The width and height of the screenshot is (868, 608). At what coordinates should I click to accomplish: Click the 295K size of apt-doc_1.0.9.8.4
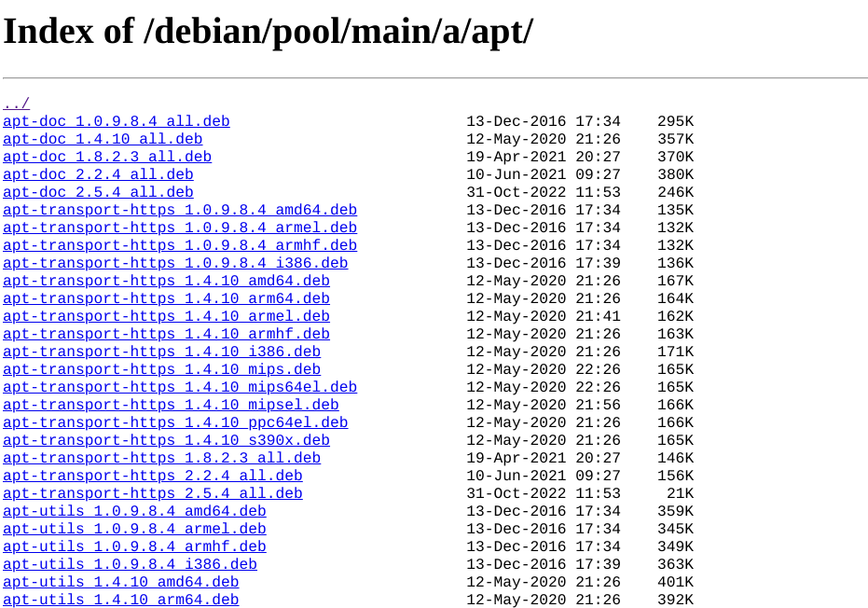click(675, 121)
